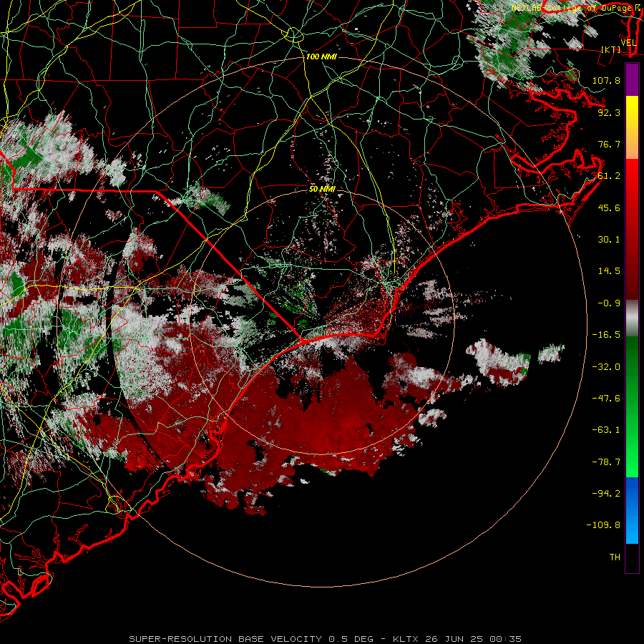Click the gray near-zero segment of the scale
Screen dimensions: 644x644
pos(632,318)
